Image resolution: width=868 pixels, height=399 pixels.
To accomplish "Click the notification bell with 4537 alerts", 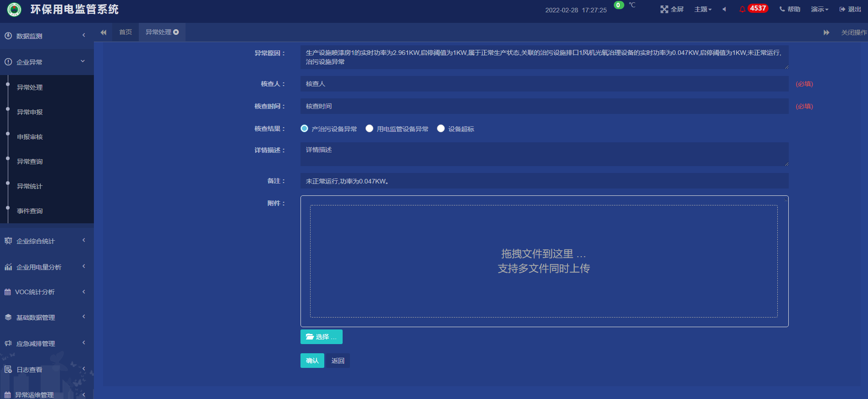I will [x=742, y=9].
